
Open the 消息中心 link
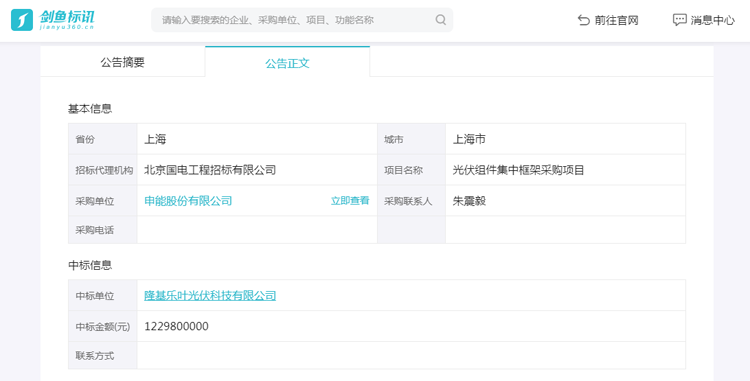pyautogui.click(x=704, y=20)
